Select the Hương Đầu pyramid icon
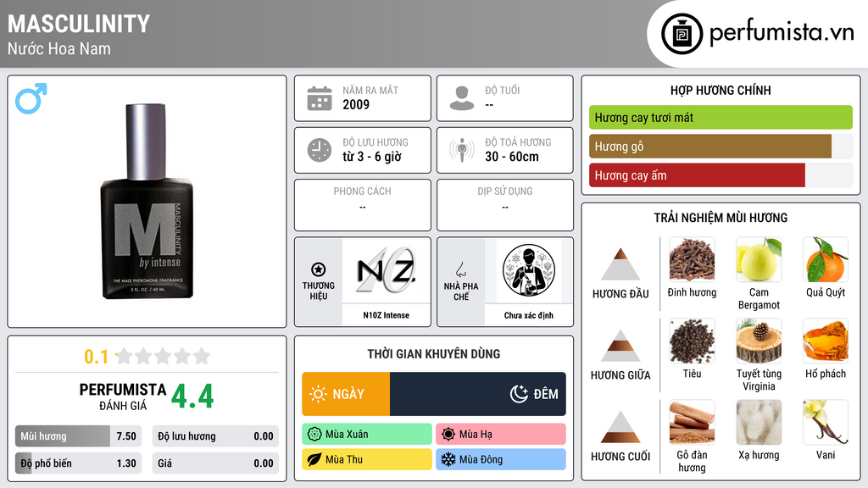 click(620, 264)
